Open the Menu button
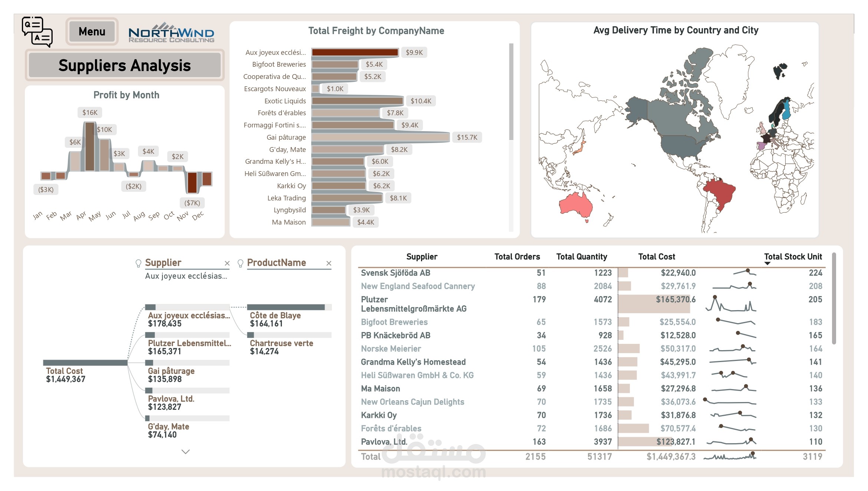 (92, 32)
